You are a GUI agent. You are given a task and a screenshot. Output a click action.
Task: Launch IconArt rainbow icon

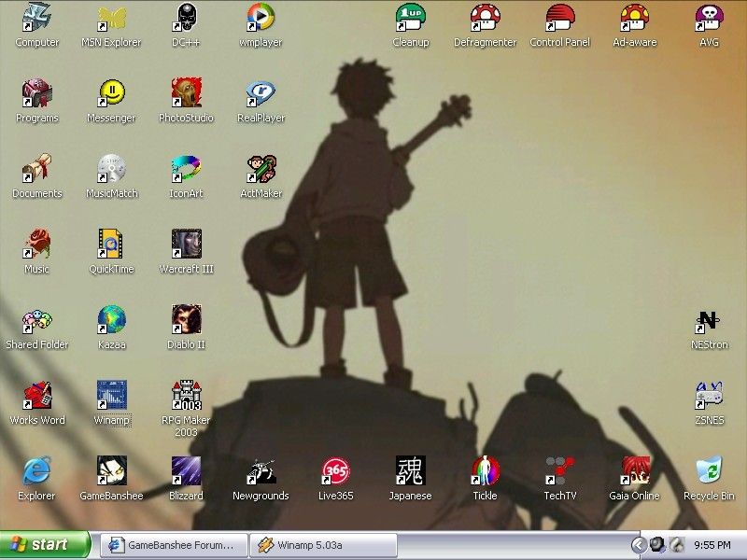[186, 168]
